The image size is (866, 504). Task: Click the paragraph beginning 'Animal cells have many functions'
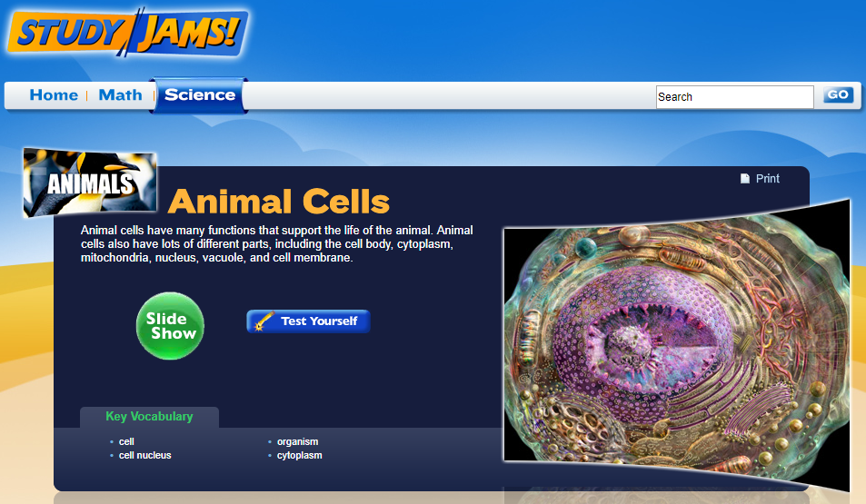click(276, 244)
